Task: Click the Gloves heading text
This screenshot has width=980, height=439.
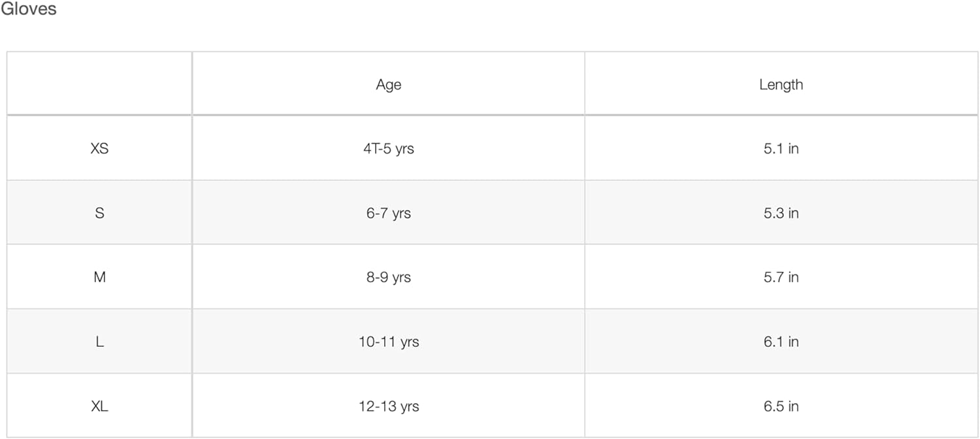Action: click(x=28, y=9)
